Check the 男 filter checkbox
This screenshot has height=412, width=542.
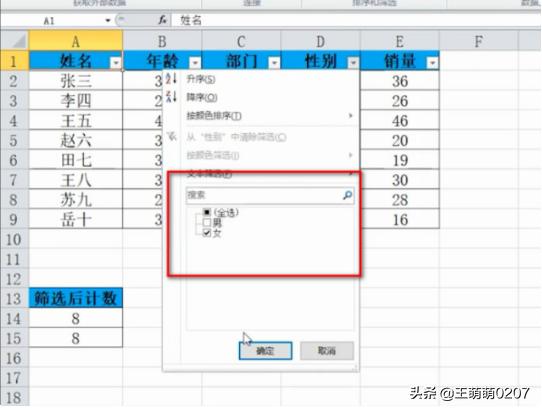(207, 222)
